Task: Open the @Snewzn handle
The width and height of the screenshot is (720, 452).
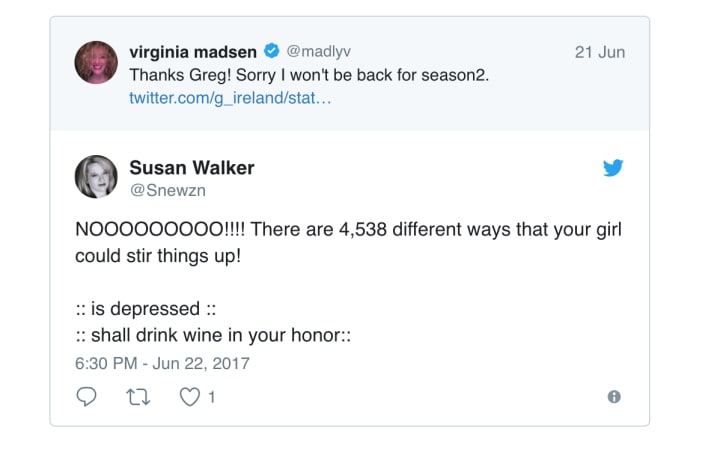Action: [167, 190]
